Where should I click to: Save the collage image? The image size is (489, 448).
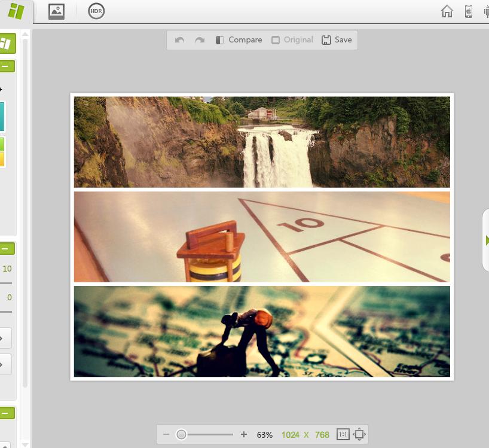(337, 40)
